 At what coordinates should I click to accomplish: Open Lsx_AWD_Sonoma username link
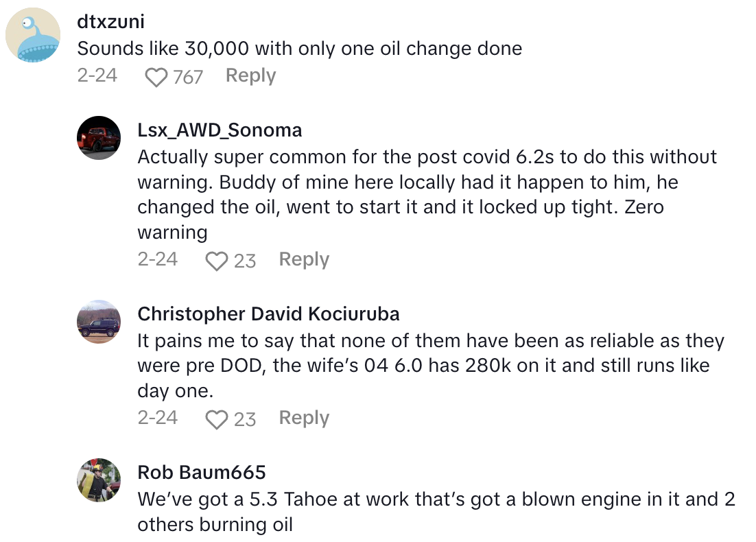pos(220,130)
